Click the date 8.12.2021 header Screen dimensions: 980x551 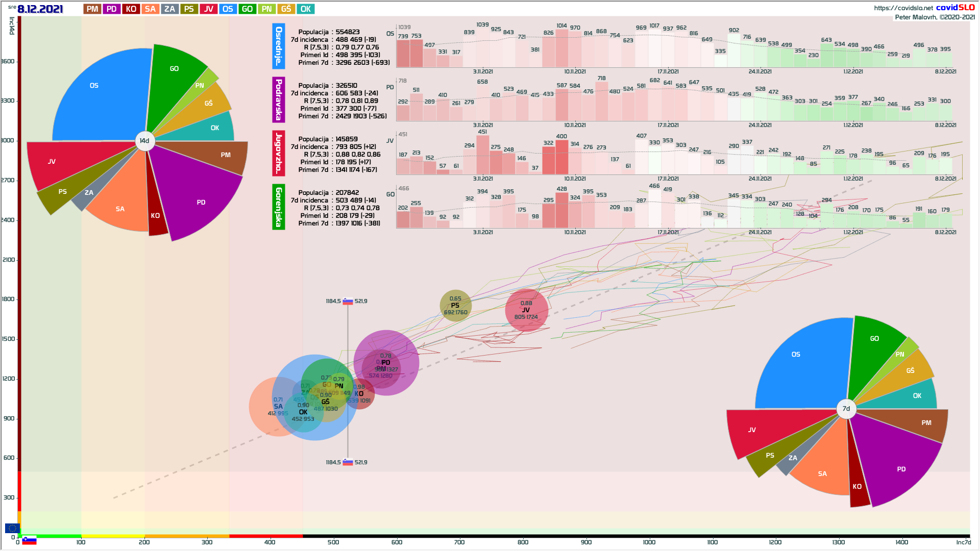click(x=40, y=9)
